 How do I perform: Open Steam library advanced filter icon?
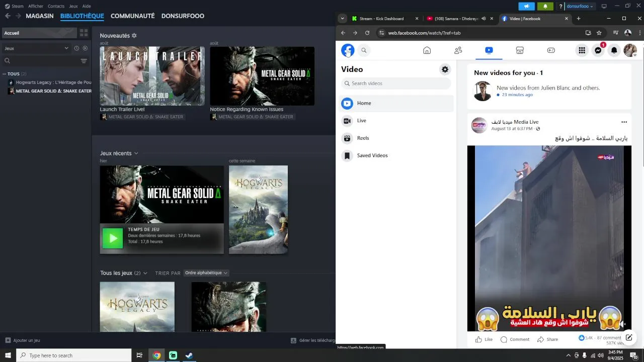point(84,61)
